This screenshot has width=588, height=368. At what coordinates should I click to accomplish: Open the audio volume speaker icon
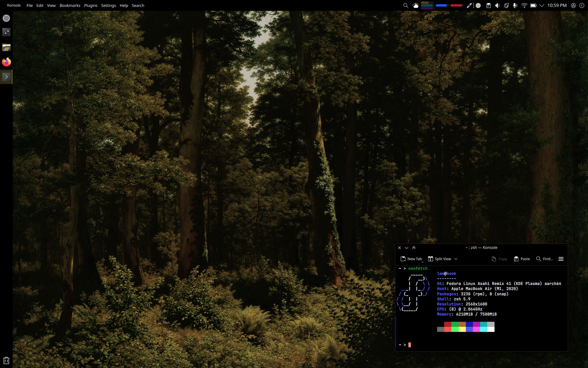pos(497,5)
